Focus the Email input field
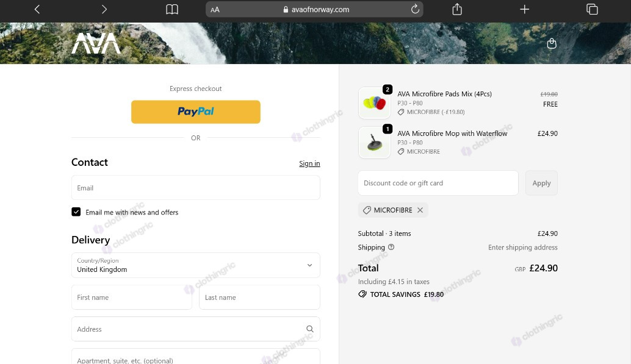631x364 pixels. point(195,187)
